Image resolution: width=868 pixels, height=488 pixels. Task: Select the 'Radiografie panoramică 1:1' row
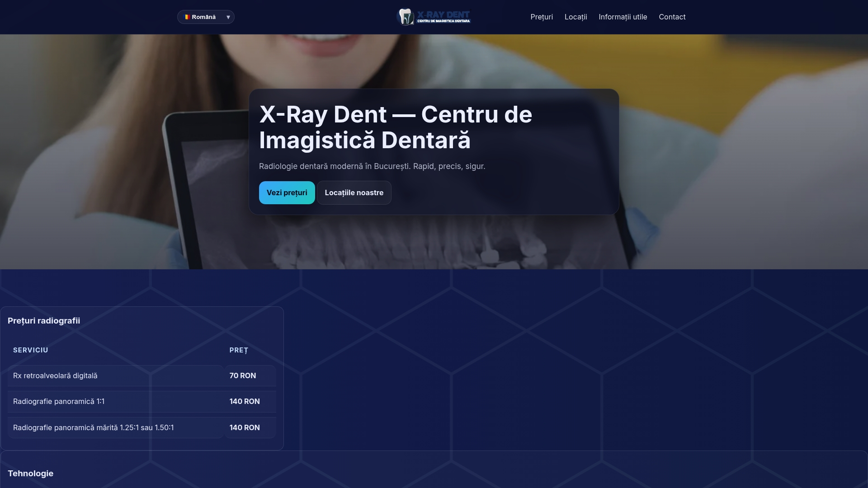pyautogui.click(x=142, y=402)
